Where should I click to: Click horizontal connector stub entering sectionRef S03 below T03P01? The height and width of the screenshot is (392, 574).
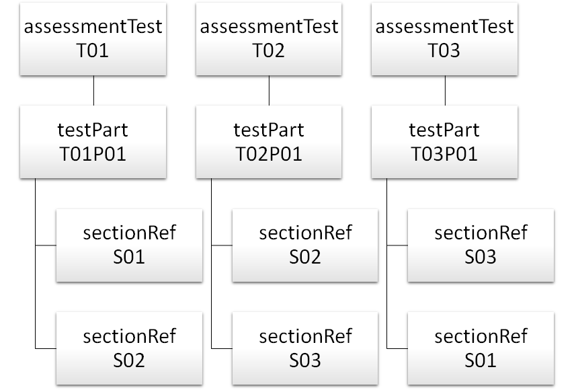pos(397,245)
